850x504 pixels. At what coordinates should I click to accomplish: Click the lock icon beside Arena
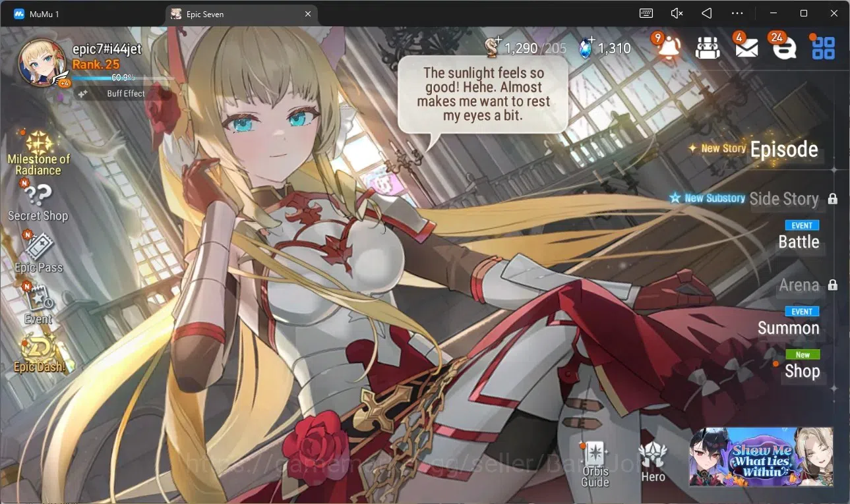click(x=833, y=285)
